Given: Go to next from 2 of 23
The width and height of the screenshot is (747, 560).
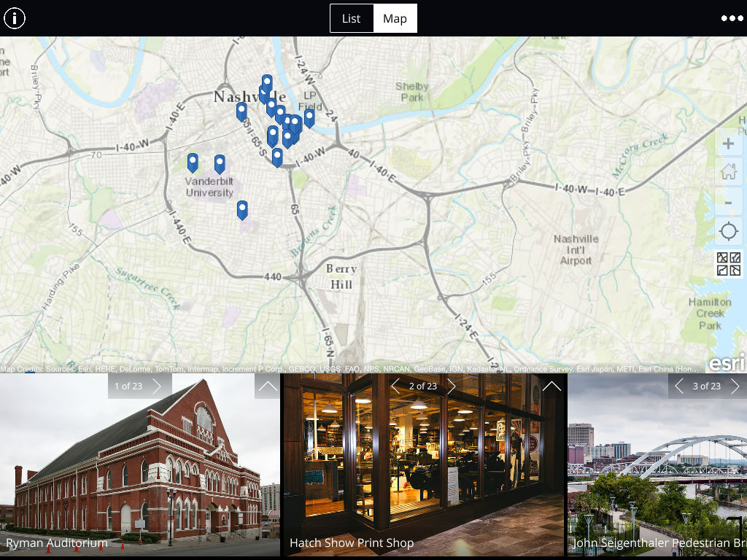Looking at the screenshot, I should 451,386.
